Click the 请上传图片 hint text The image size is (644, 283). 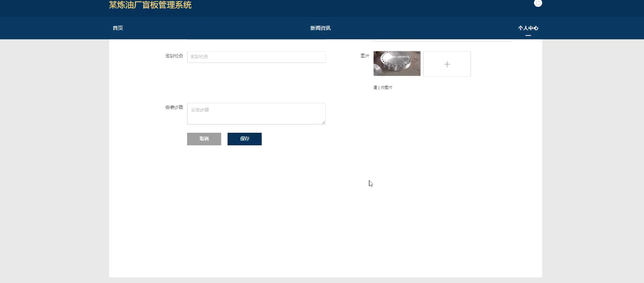click(x=383, y=88)
